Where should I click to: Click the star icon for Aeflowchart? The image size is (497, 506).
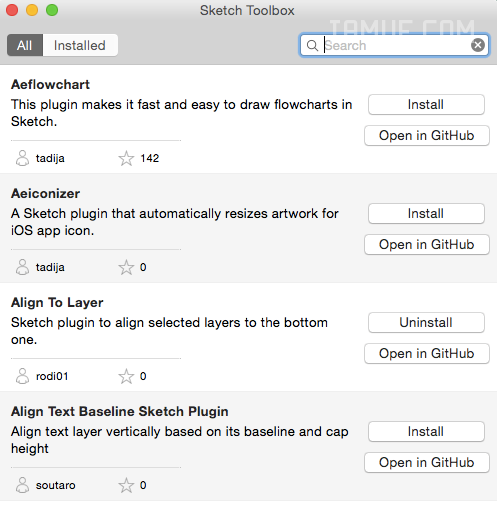click(126, 158)
